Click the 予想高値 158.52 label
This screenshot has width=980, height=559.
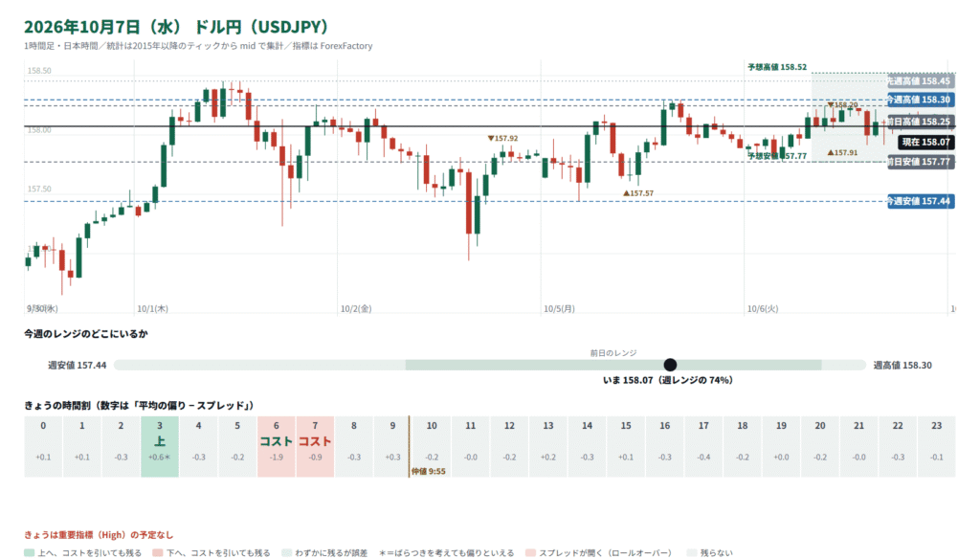(x=777, y=67)
